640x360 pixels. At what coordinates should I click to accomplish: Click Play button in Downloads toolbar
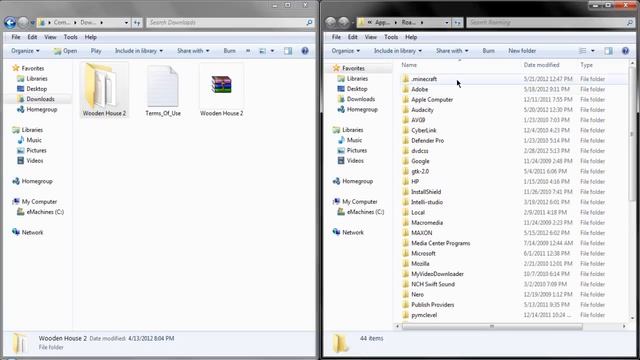(96, 51)
